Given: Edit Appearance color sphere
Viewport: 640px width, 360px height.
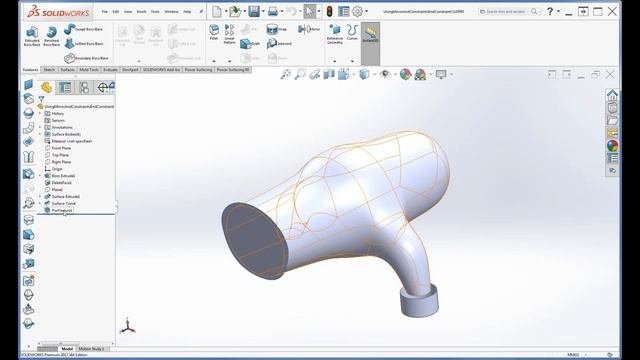Looking at the screenshot, I should click(x=405, y=74).
